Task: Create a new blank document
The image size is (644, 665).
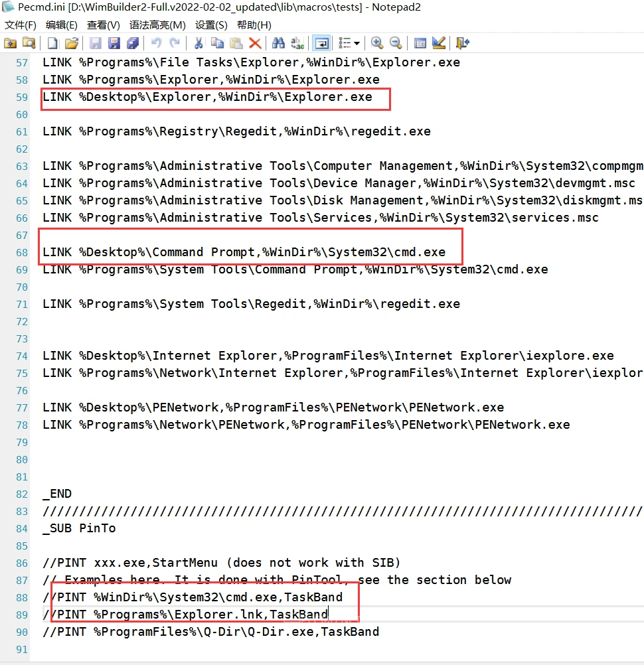Action: [x=52, y=43]
